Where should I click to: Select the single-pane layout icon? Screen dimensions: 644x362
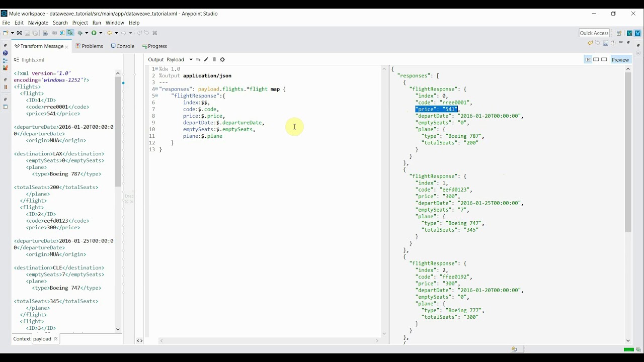(x=604, y=60)
